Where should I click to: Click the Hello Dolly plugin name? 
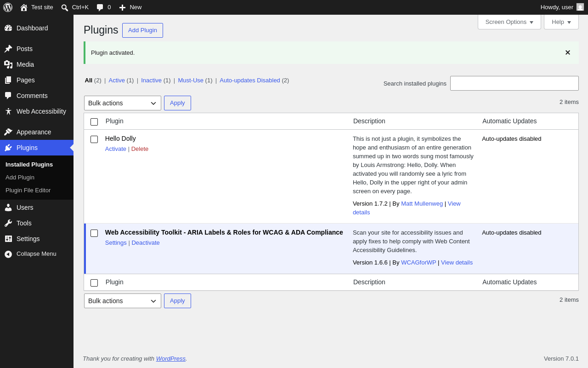120,138
